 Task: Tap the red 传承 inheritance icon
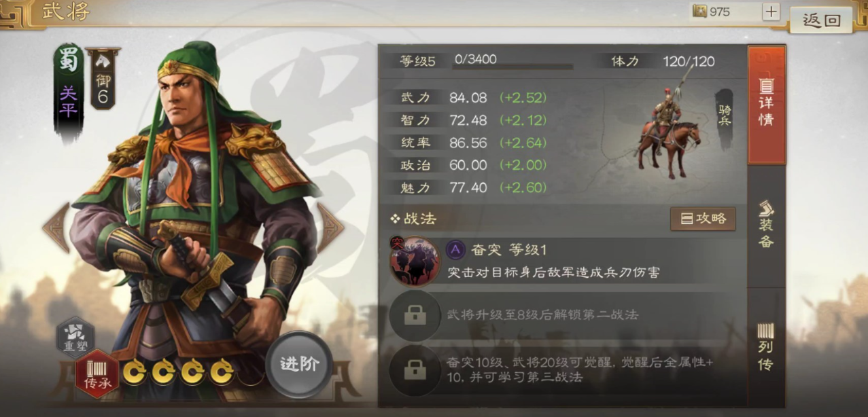pos(97,374)
